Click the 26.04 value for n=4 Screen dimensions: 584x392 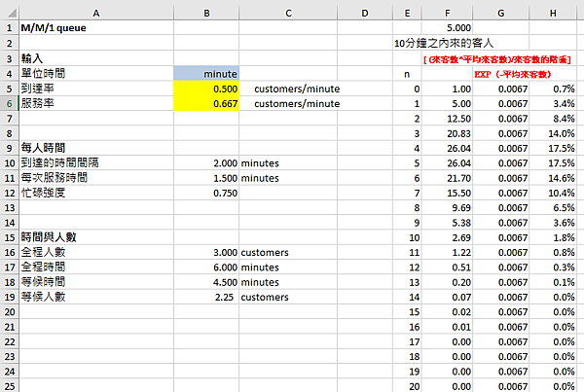pos(458,149)
